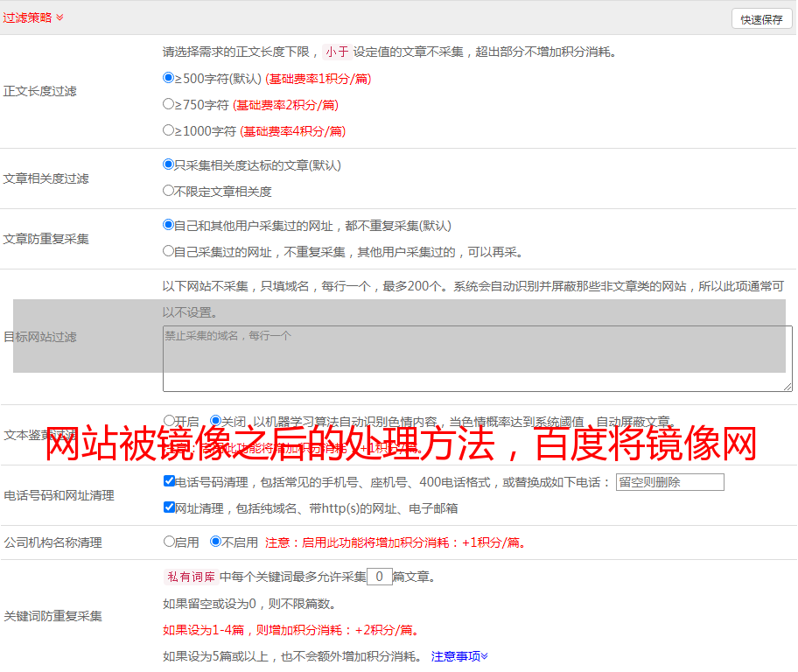Collapse the 过滤策略 section header
Viewport: 798px width, 672px height.
click(33, 17)
